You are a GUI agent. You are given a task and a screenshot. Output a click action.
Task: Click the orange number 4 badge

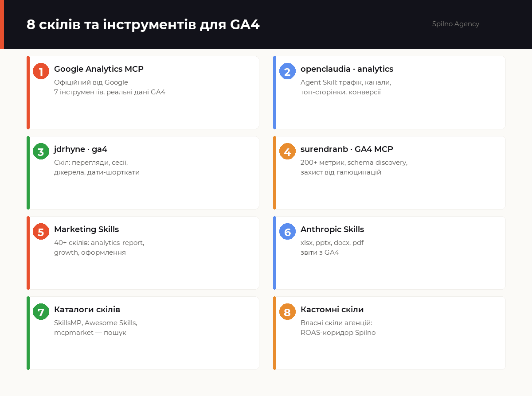287,151
